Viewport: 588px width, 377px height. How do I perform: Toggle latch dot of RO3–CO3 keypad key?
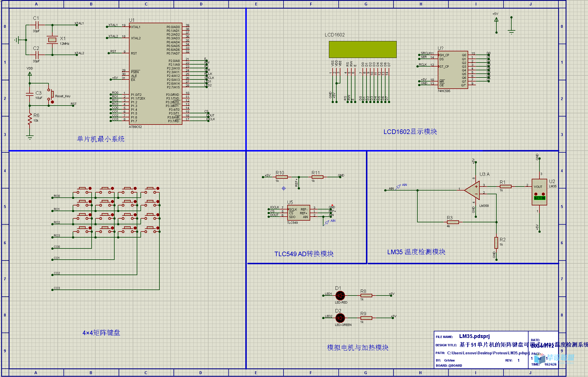tap(158, 228)
